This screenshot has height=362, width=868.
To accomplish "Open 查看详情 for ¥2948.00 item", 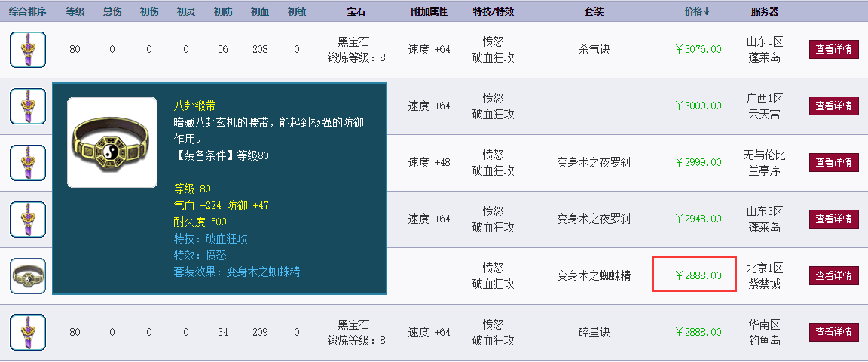I will pos(833,219).
